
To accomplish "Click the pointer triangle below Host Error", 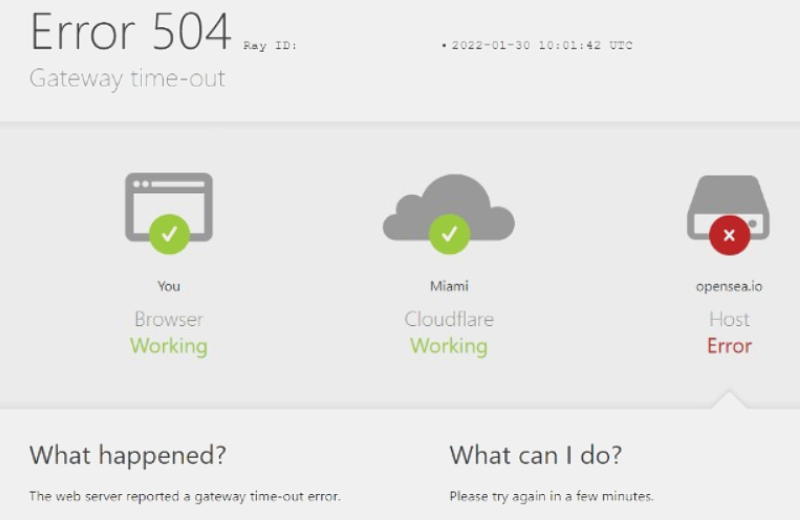I will coord(730,399).
